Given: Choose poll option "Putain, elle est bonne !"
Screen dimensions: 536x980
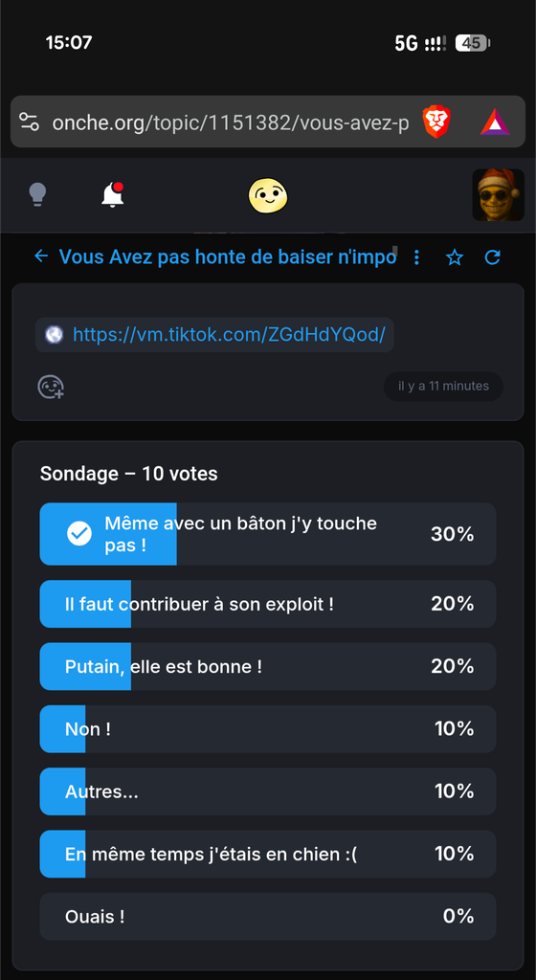Looking at the screenshot, I should tap(268, 666).
